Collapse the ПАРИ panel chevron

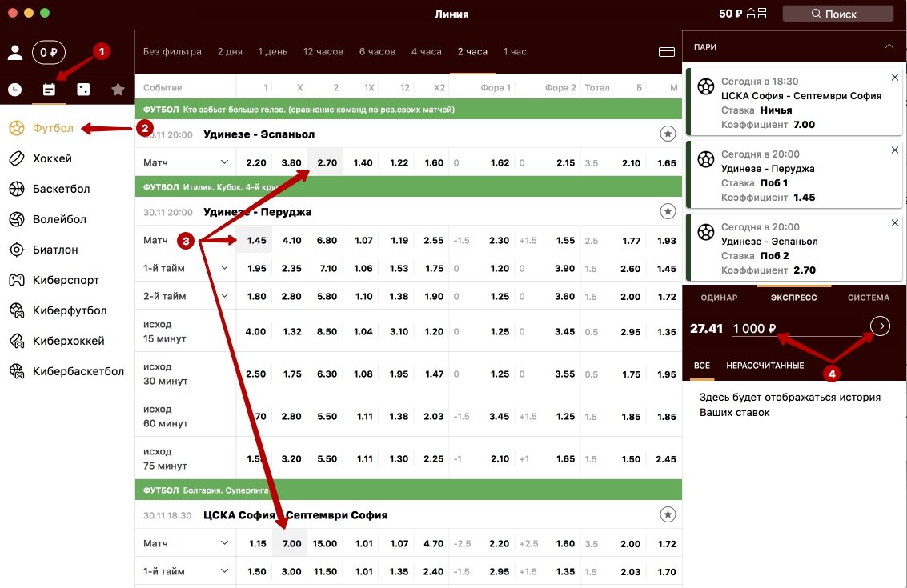pyautogui.click(x=889, y=47)
